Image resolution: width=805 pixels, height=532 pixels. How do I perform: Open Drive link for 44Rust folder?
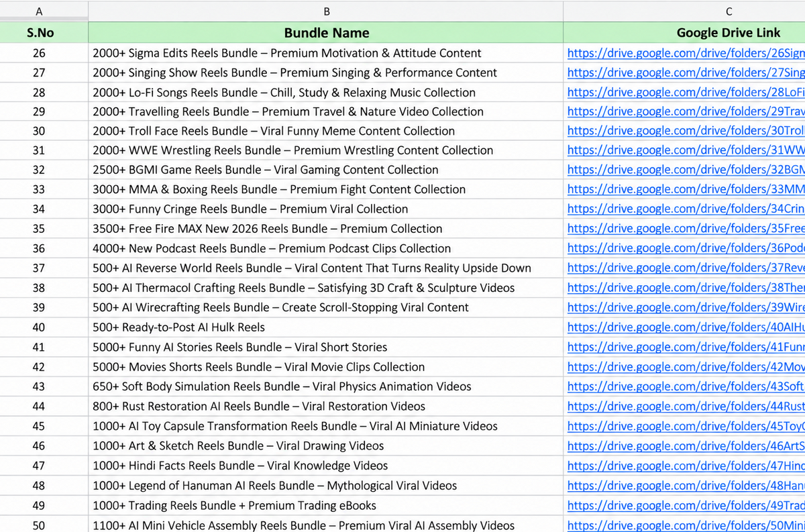pos(686,406)
